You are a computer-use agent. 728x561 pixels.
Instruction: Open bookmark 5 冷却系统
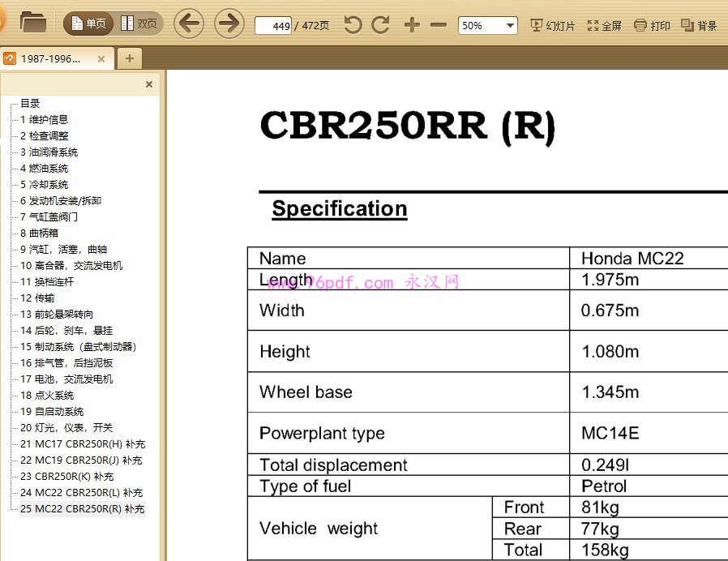pos(44,184)
